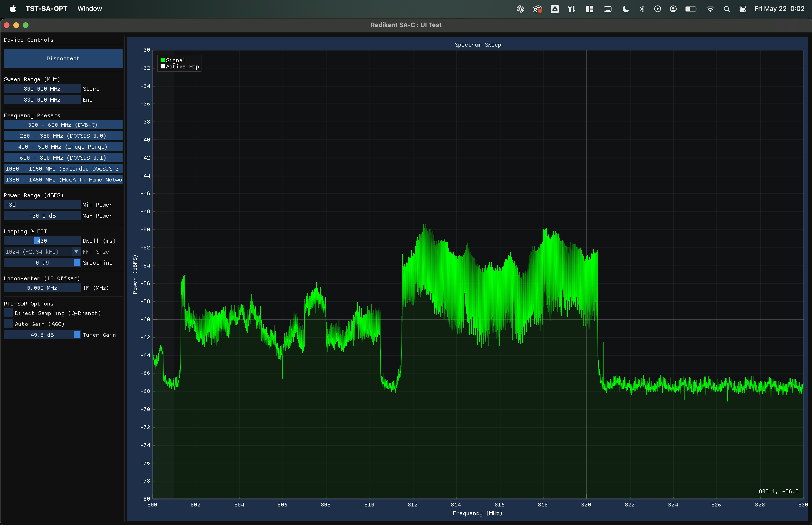Image resolution: width=812 pixels, height=525 pixels.
Task: Select the 300 – 600 MHz (DVB-C) preset
Action: click(x=63, y=125)
